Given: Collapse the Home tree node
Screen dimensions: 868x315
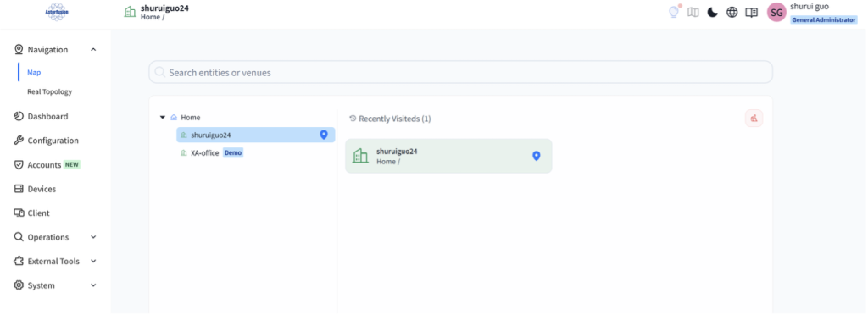Looking at the screenshot, I should pyautogui.click(x=163, y=117).
